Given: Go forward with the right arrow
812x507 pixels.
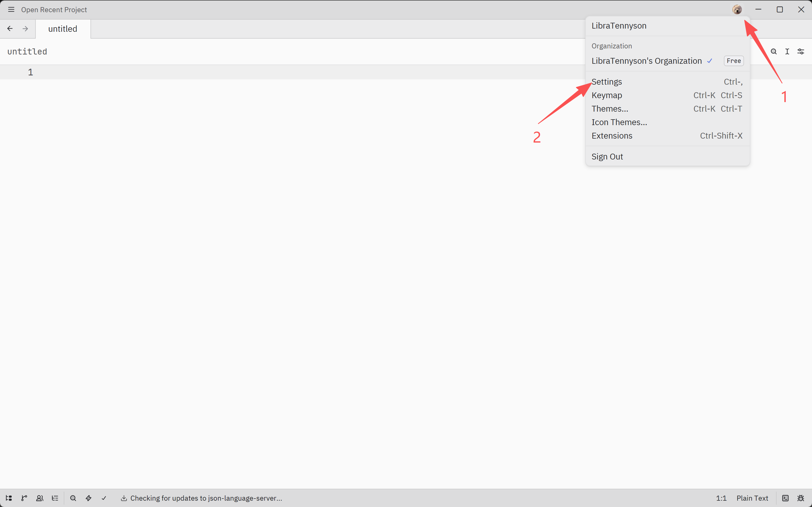Looking at the screenshot, I should pyautogui.click(x=25, y=29).
